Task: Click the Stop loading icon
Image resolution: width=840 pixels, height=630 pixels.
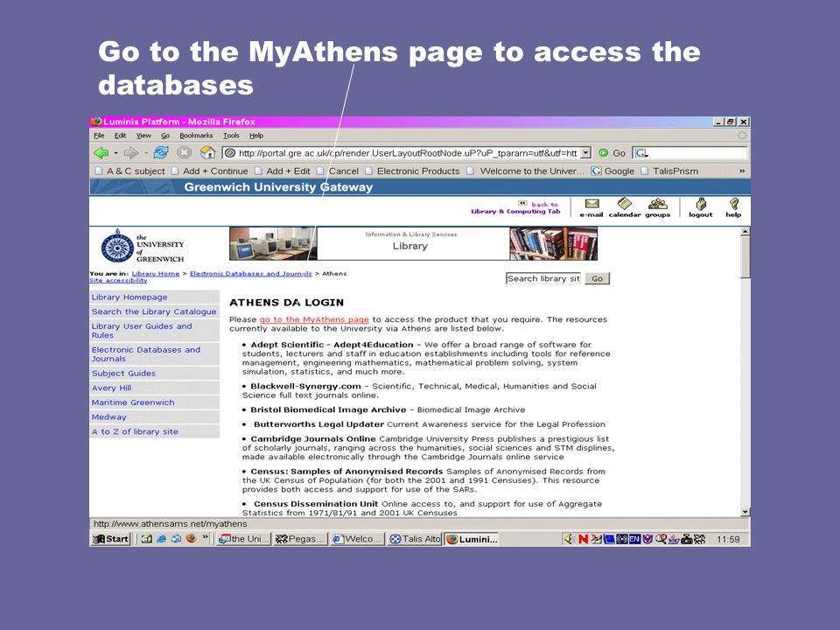Action: click(x=185, y=152)
